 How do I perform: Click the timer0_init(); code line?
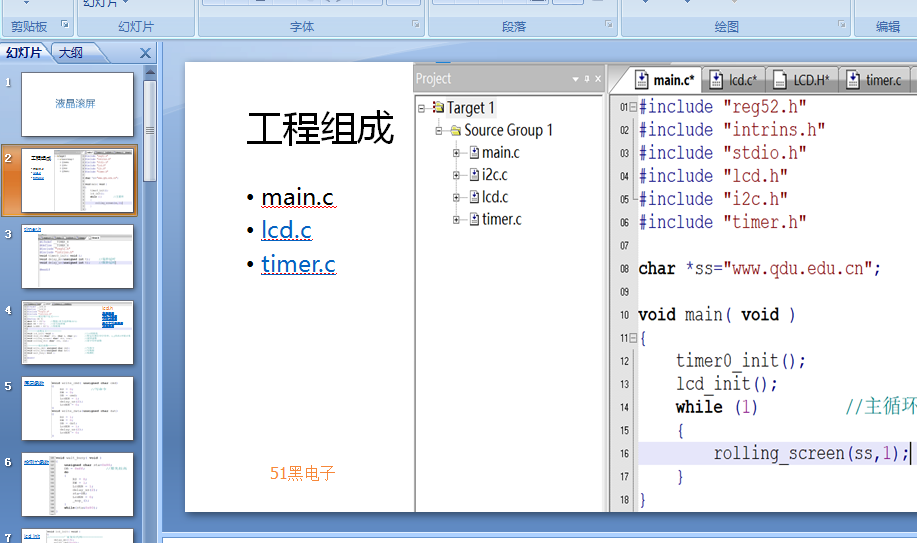coord(740,361)
